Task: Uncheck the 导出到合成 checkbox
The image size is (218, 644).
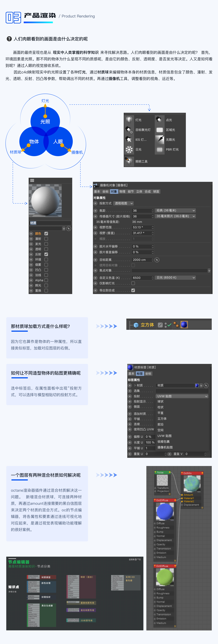Action: click(133, 290)
